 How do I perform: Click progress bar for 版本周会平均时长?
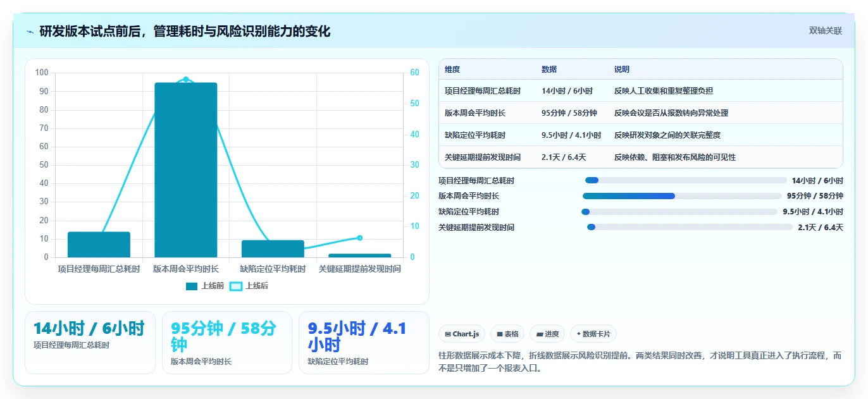click(x=683, y=196)
